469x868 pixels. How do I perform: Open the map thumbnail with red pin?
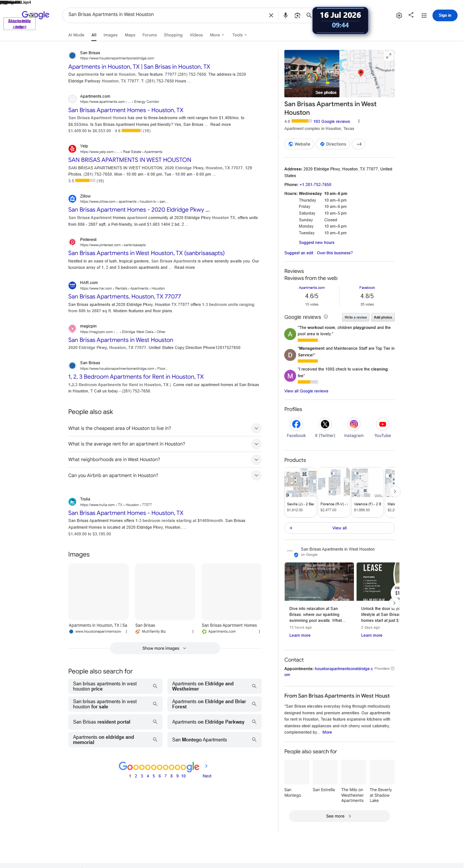(367, 74)
